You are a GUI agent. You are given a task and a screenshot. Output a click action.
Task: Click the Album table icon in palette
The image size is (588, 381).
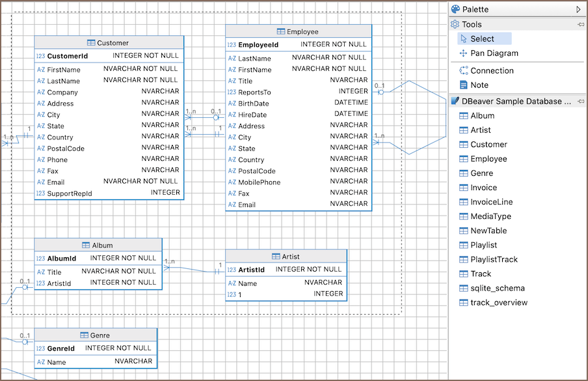click(464, 116)
